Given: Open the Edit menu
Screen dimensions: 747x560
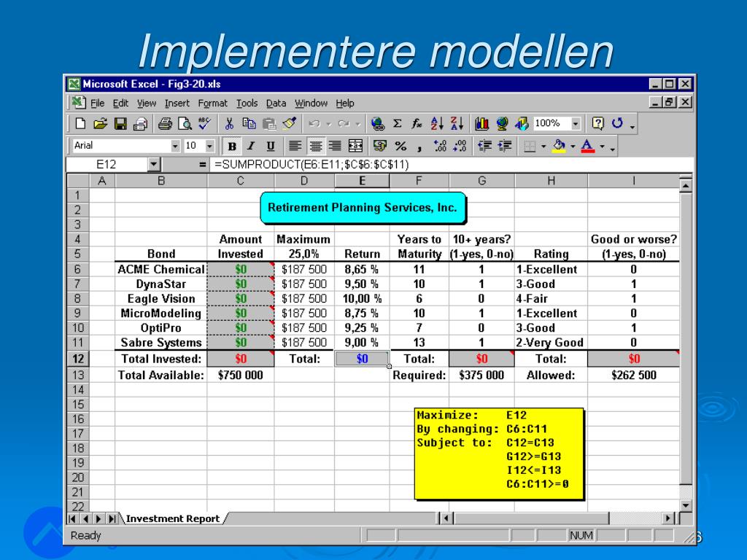Looking at the screenshot, I should pos(120,104).
